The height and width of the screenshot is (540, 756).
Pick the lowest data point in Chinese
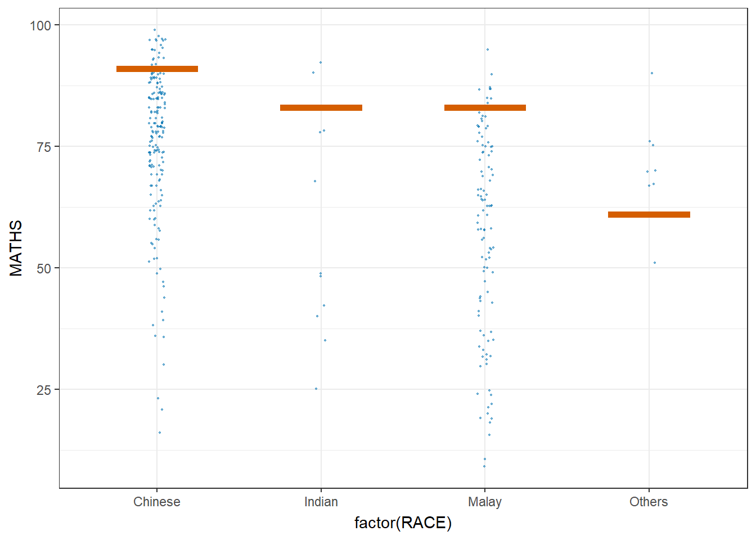[160, 433]
